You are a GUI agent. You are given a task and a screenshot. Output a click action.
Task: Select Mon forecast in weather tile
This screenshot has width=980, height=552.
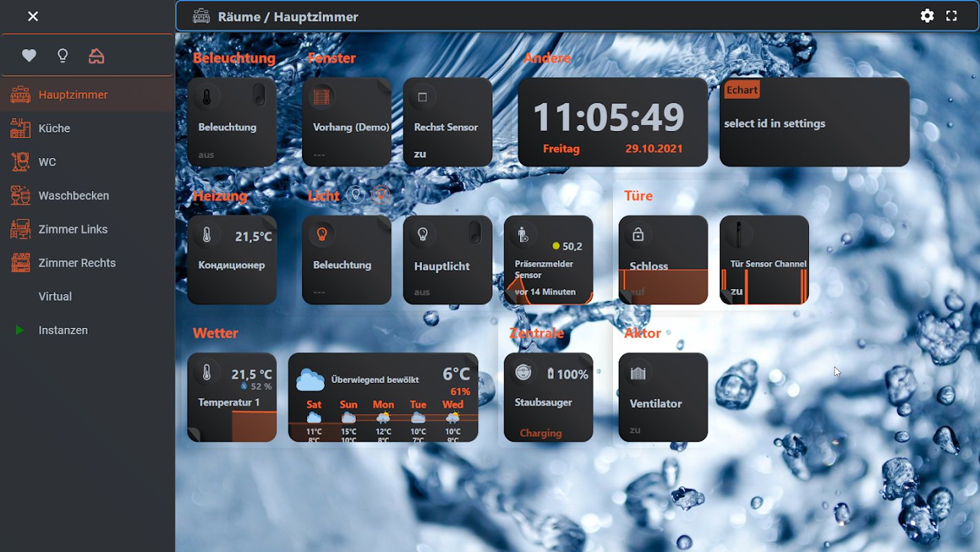click(383, 422)
